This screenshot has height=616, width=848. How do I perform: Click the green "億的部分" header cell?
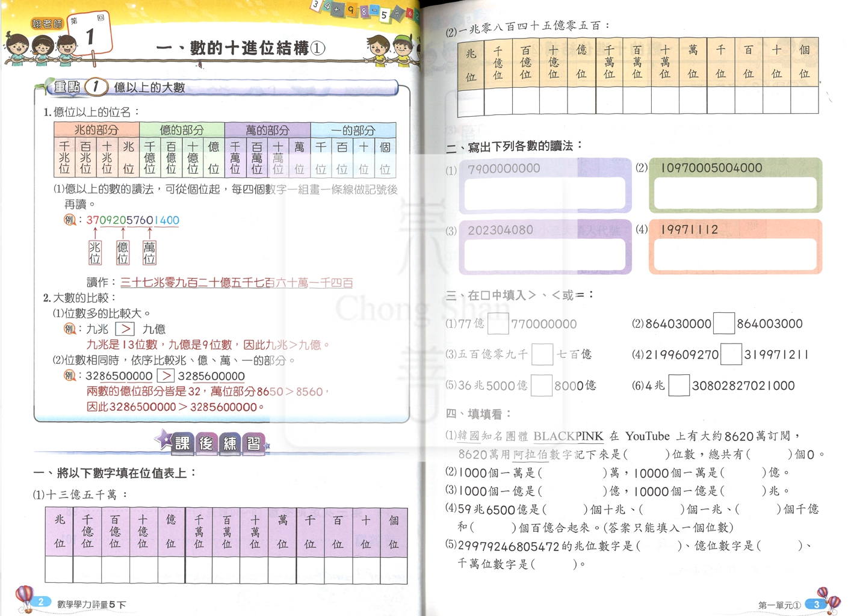182,130
